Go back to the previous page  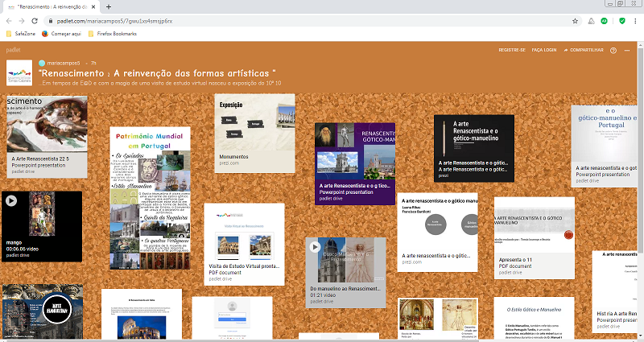point(9,21)
